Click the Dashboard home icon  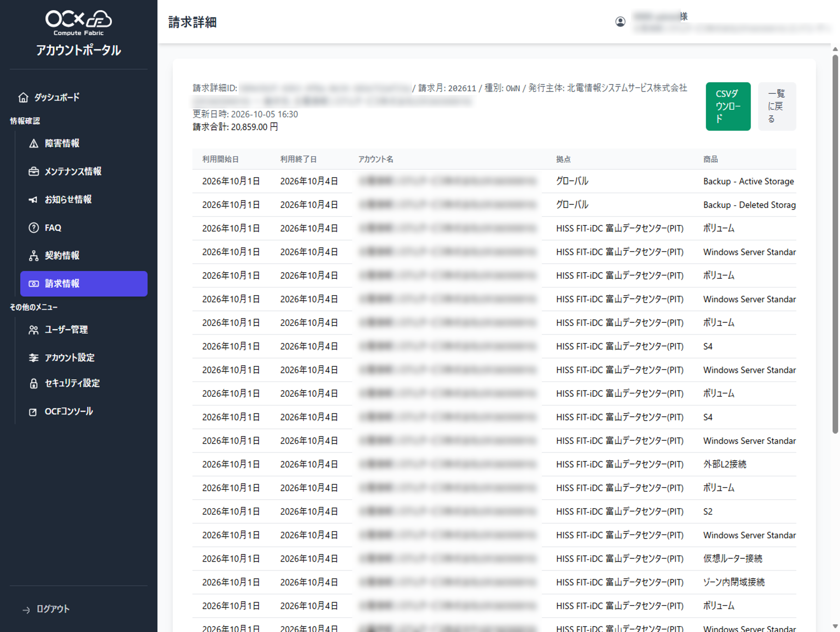coord(23,97)
